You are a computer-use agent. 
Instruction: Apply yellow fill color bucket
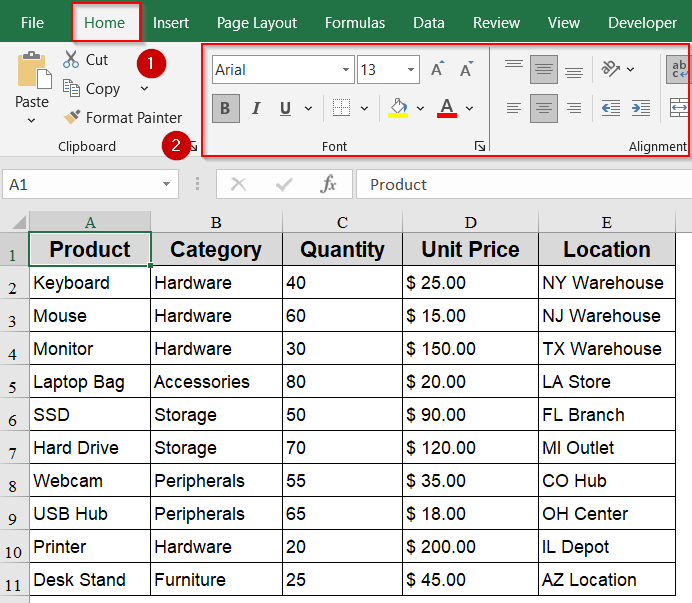tap(398, 108)
